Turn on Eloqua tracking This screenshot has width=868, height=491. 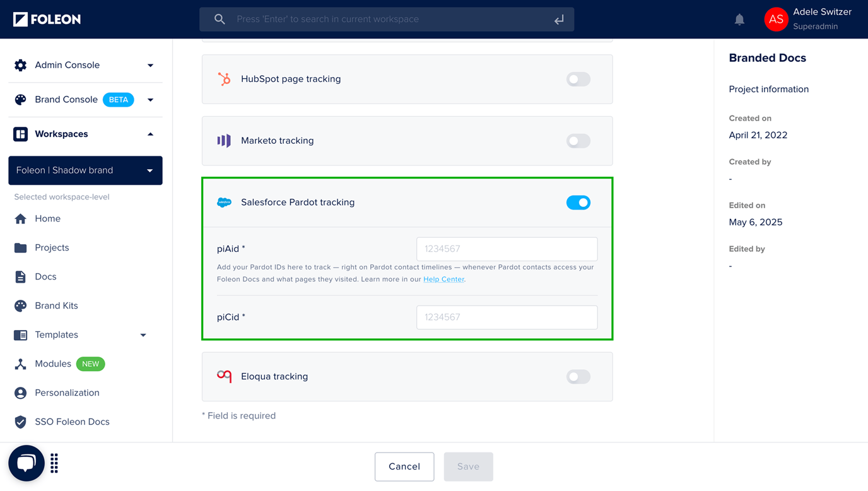click(578, 376)
